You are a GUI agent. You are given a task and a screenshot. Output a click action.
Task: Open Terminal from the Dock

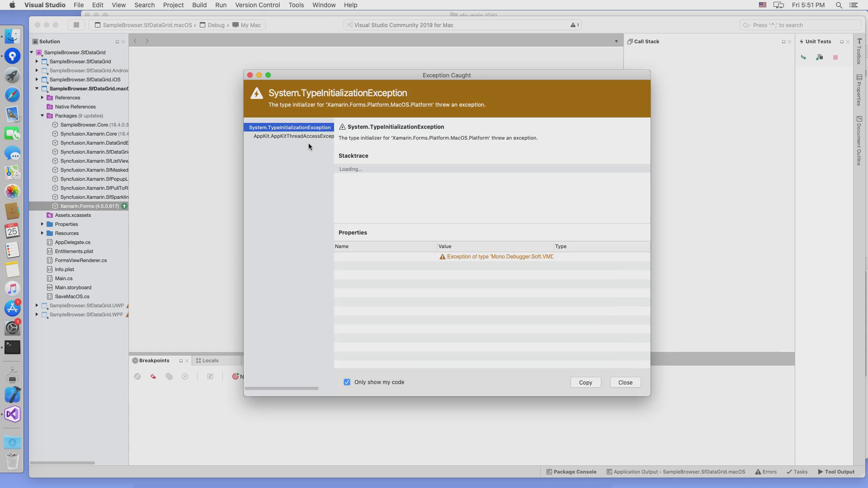click(13, 347)
